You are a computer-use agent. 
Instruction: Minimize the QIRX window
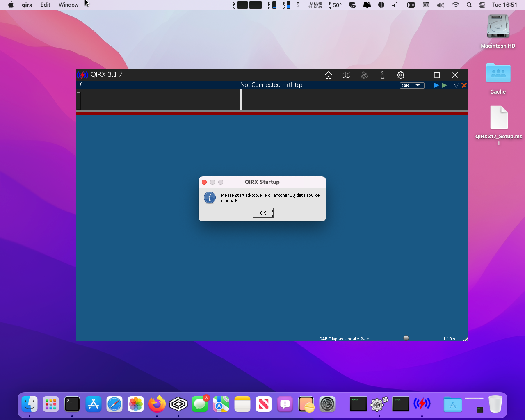(x=418, y=75)
